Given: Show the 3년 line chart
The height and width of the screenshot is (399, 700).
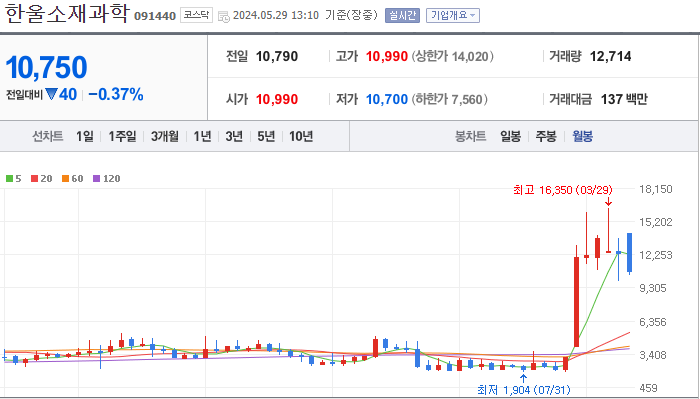Looking at the screenshot, I should click(x=234, y=136).
